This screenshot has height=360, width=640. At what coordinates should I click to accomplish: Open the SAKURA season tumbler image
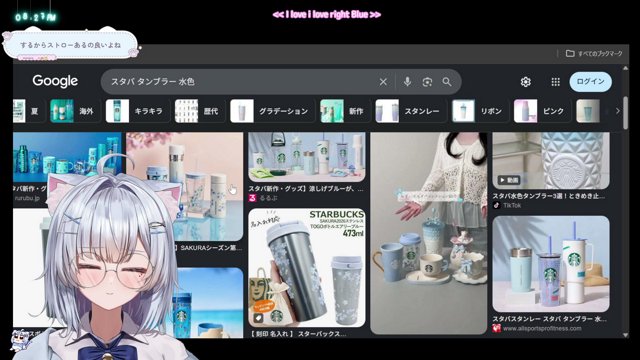click(x=184, y=186)
